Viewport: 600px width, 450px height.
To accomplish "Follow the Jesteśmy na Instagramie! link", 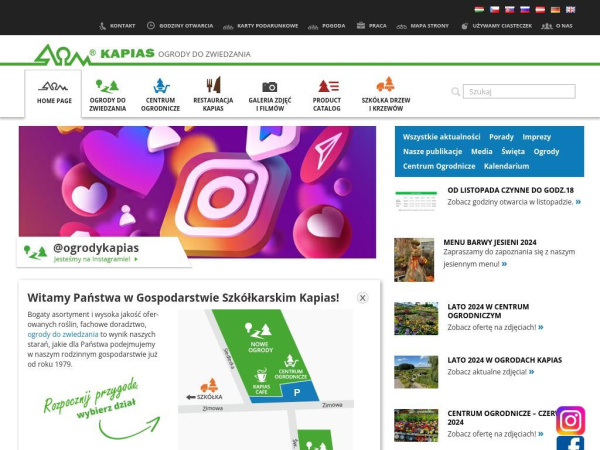I will [96, 259].
